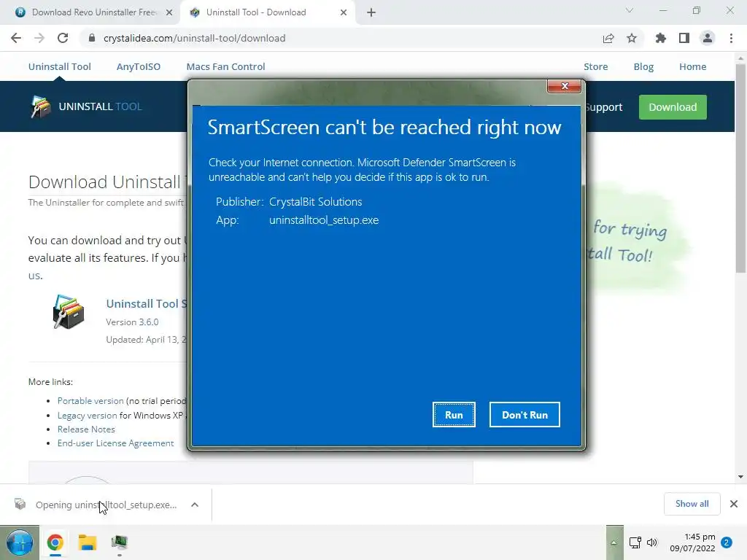Open the volume tray icon
The image size is (747, 560).
651,542
